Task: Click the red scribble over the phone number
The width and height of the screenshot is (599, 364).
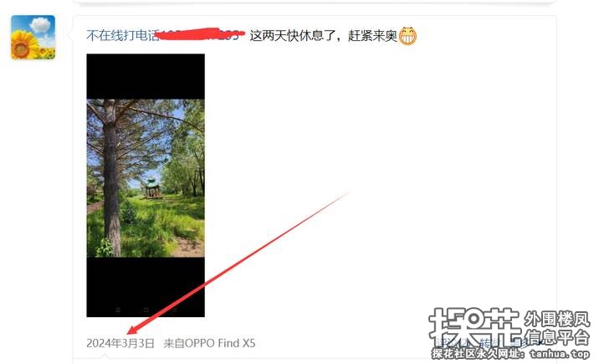Action: point(201,34)
